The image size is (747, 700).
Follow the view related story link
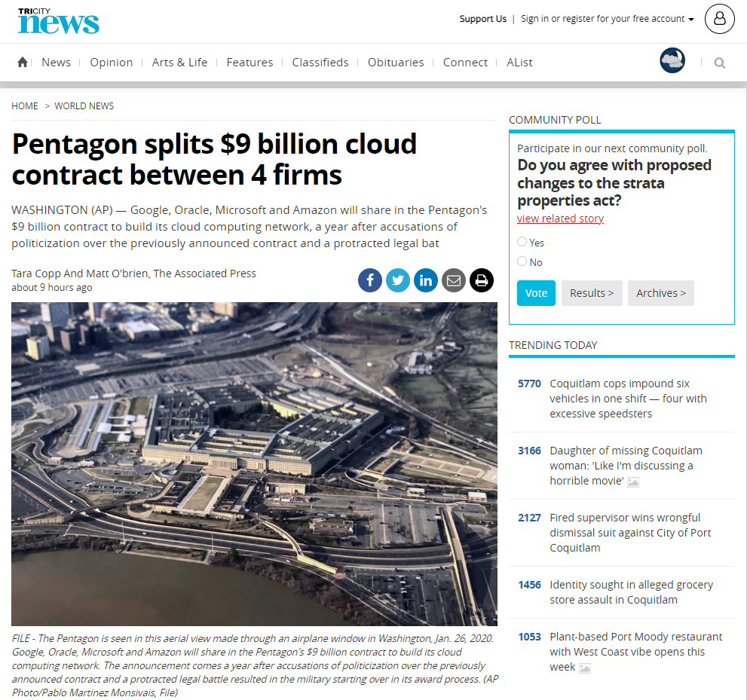(x=560, y=218)
